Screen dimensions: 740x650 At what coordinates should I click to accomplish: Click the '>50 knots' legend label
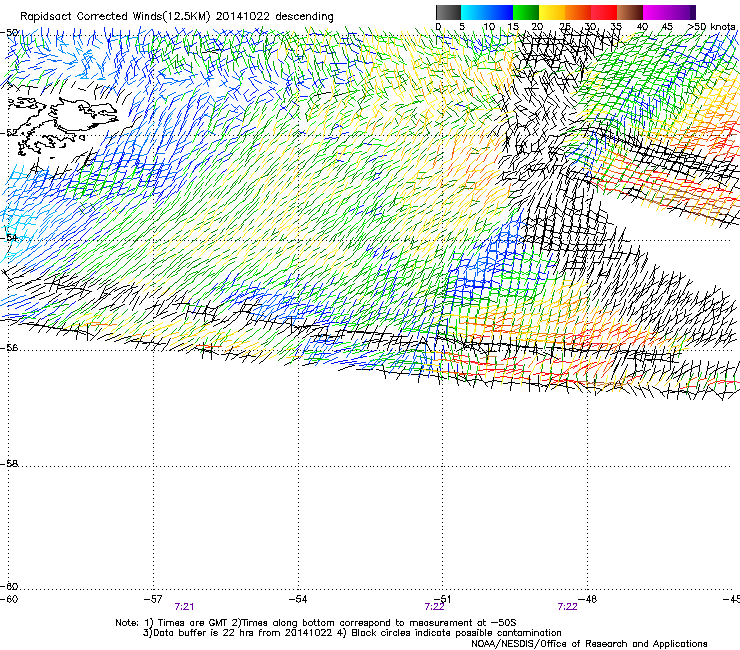click(711, 27)
